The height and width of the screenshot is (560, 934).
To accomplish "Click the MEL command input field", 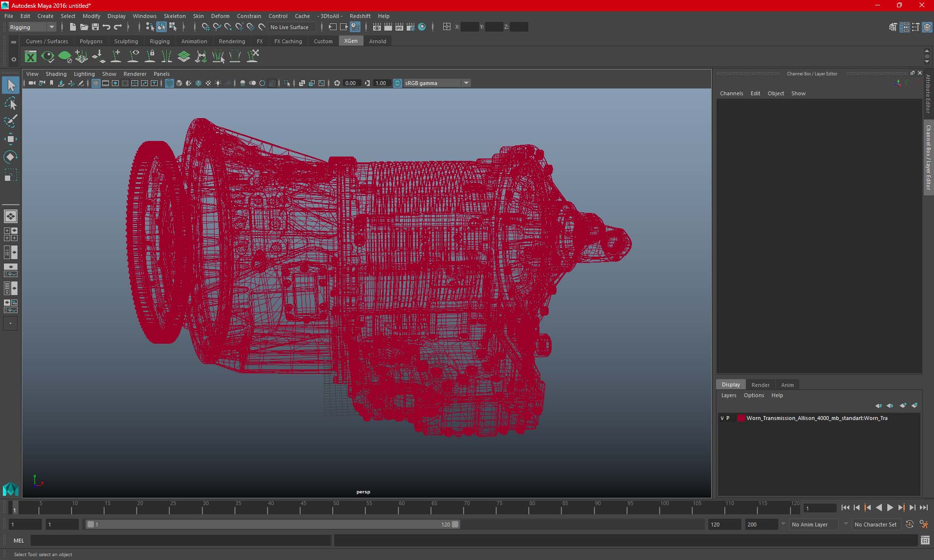I will coord(181,540).
